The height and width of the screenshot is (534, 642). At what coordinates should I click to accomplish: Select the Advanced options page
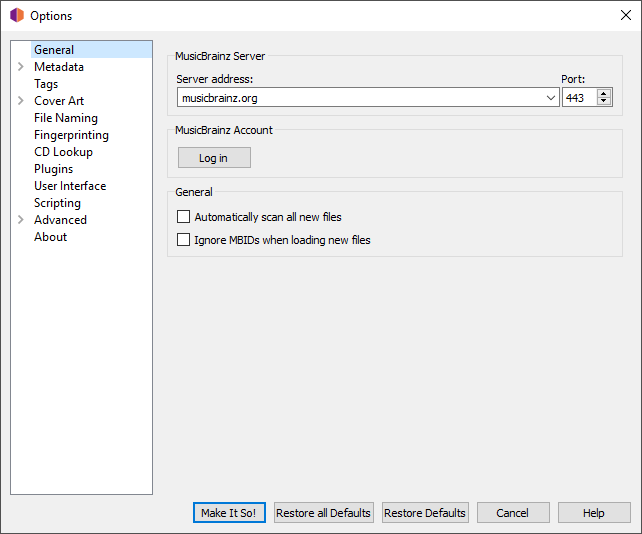(60, 219)
